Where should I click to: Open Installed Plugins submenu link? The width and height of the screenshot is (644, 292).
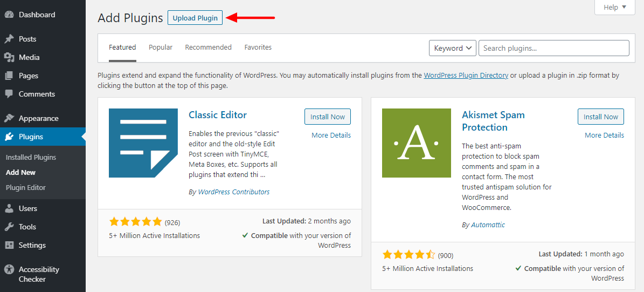click(31, 158)
